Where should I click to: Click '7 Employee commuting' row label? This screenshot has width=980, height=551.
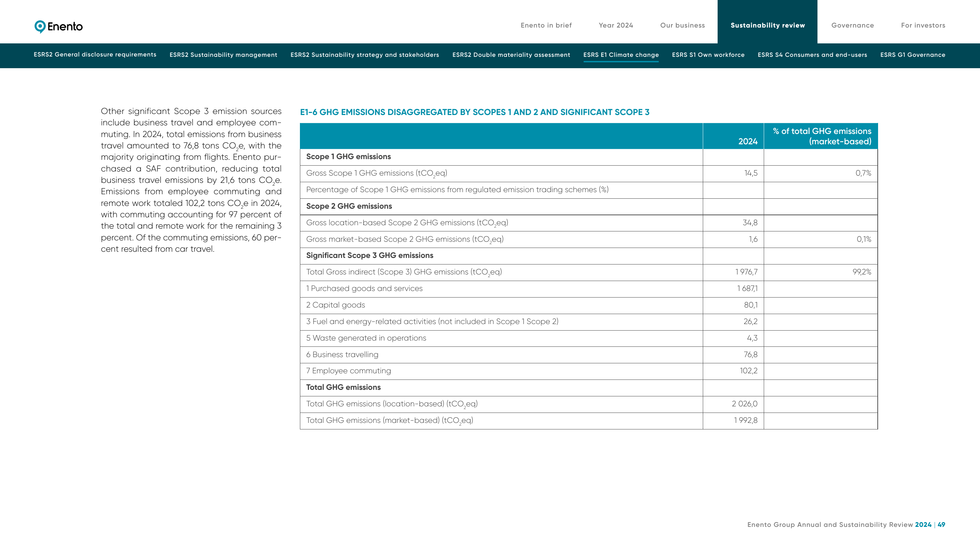[348, 371]
